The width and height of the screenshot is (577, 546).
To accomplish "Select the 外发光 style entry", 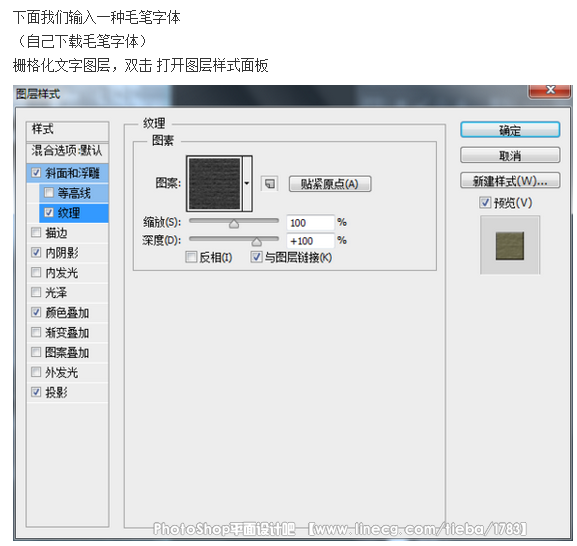I will (x=68, y=372).
